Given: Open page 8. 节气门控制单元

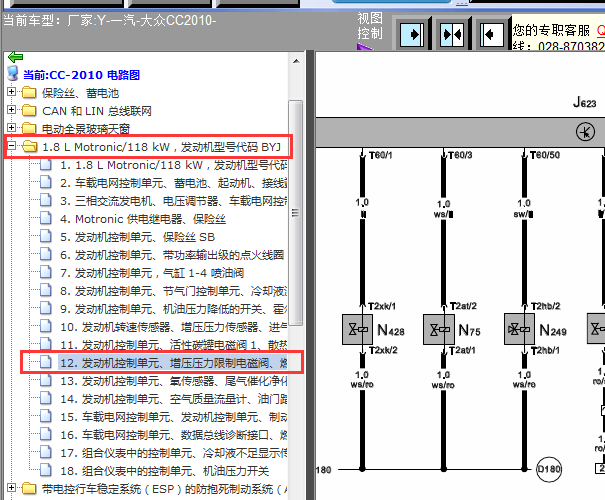Looking at the screenshot, I should coord(174,291).
